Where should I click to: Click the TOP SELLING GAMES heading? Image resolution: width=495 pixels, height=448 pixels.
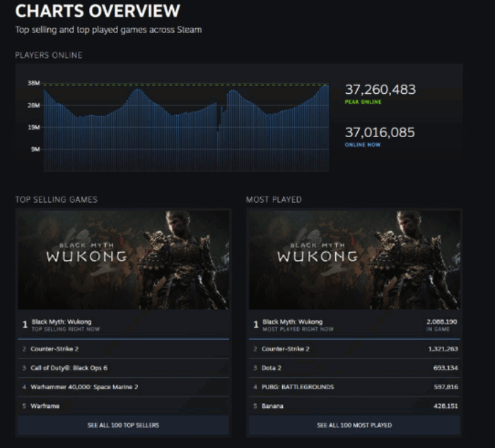pos(57,200)
